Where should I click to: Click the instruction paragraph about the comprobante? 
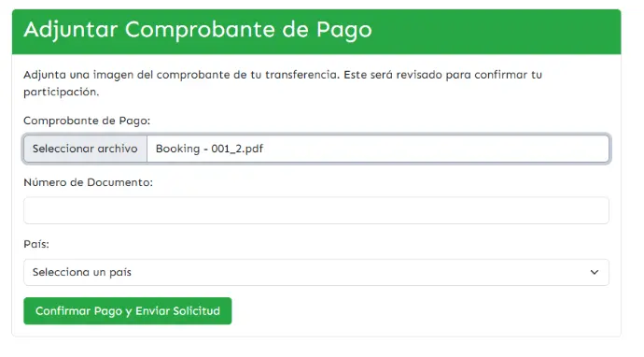pos(283,83)
